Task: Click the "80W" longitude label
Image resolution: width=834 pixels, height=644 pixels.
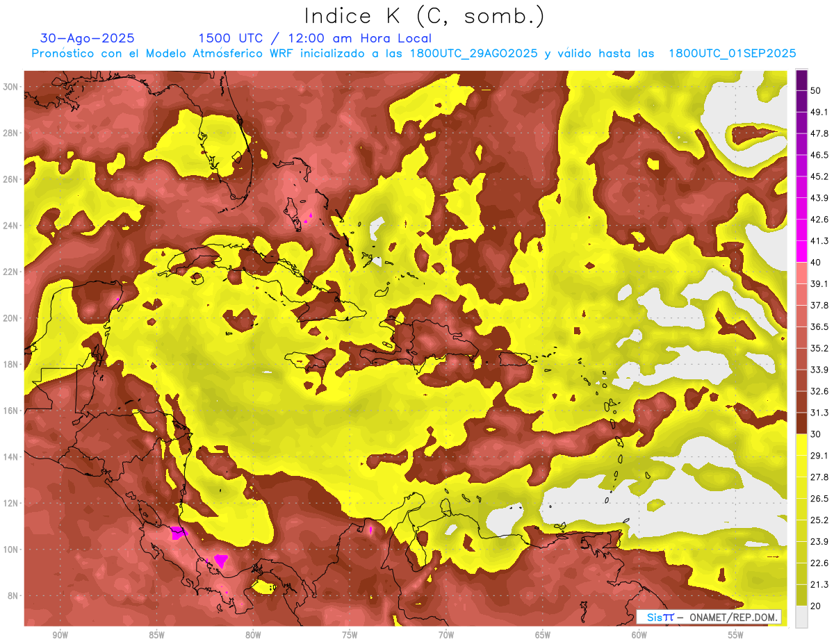Action: [253, 636]
